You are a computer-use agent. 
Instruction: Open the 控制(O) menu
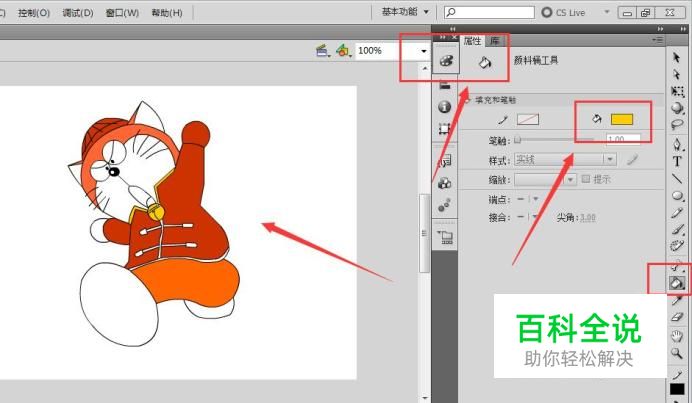coord(34,12)
